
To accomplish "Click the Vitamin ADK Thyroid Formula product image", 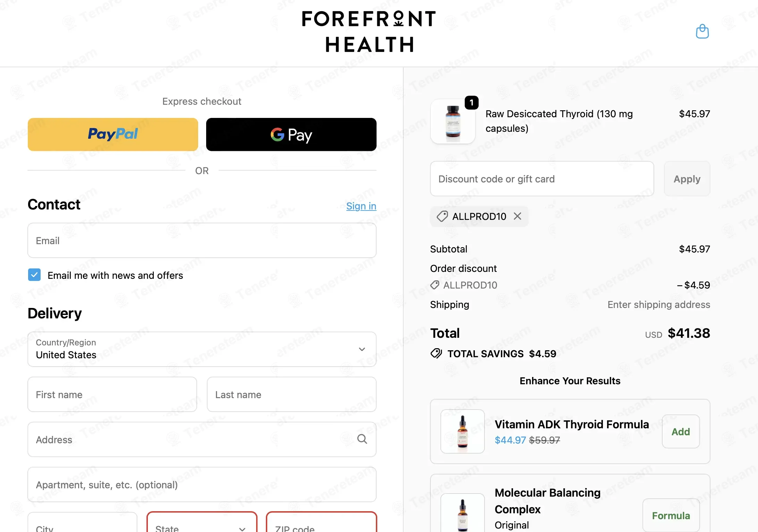I will tap(463, 431).
